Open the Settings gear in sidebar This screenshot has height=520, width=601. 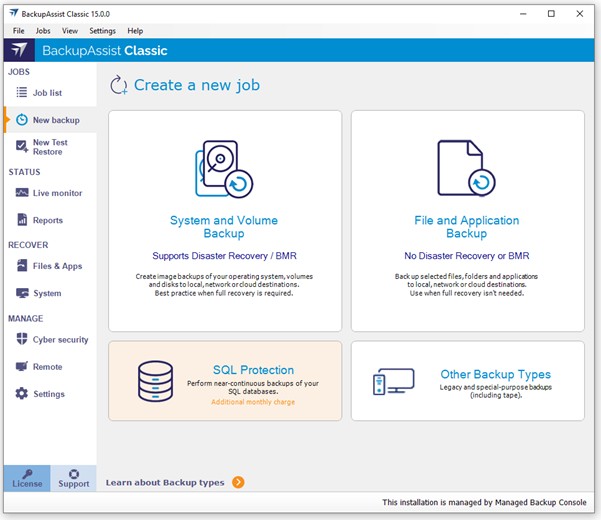click(x=22, y=394)
